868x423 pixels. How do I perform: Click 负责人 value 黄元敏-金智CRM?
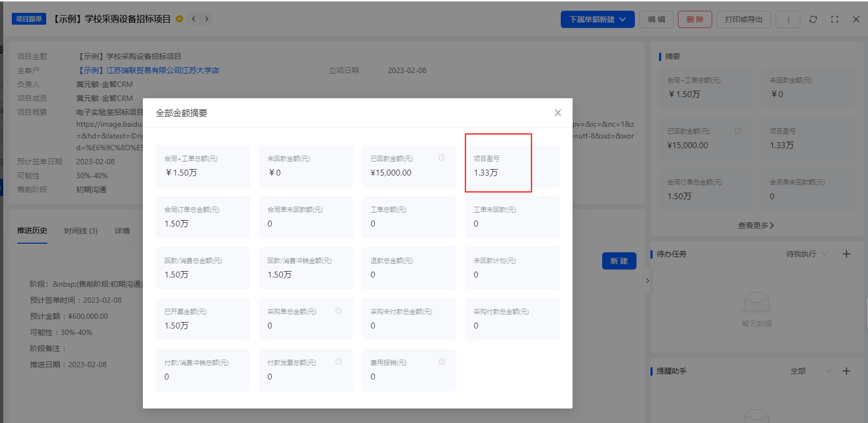[x=104, y=84]
